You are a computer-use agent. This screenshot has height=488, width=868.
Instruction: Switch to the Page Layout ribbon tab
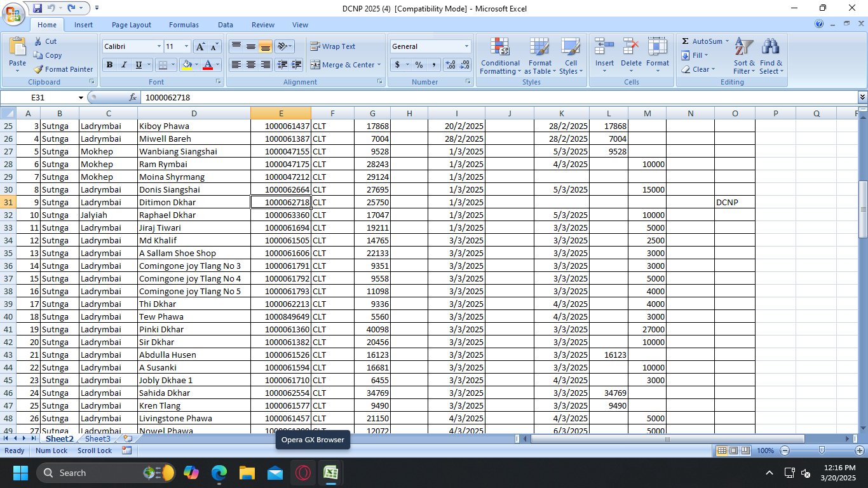point(131,25)
